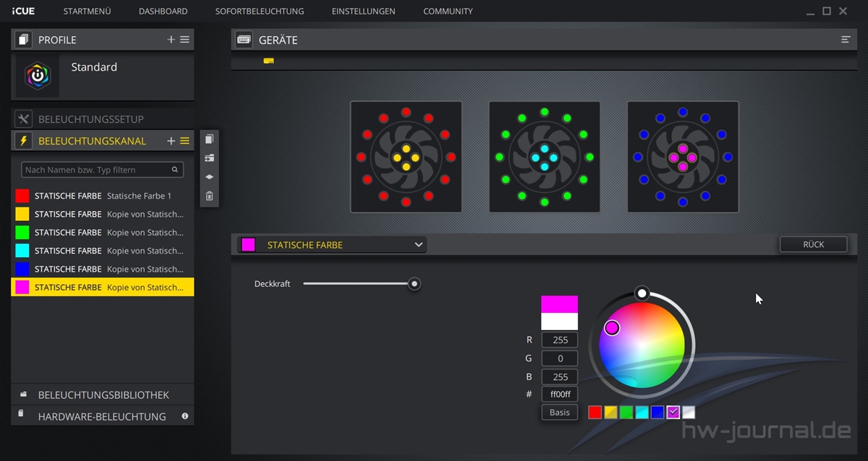
Task: Click the white brightness ring handle
Action: pyautogui.click(x=642, y=293)
